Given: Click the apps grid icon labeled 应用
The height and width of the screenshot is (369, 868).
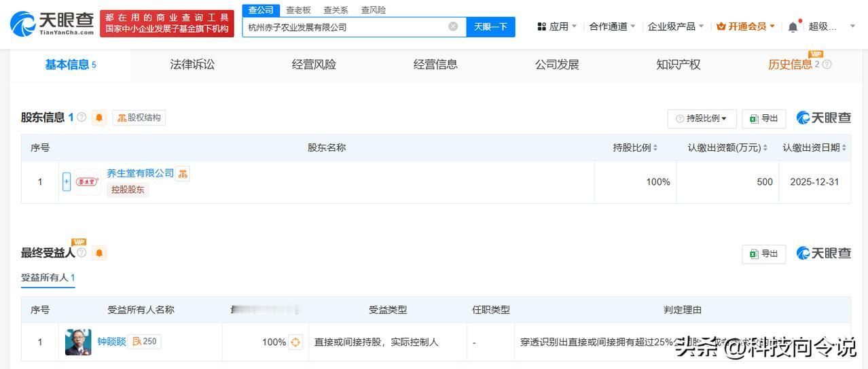Looking at the screenshot, I should pyautogui.click(x=542, y=27).
